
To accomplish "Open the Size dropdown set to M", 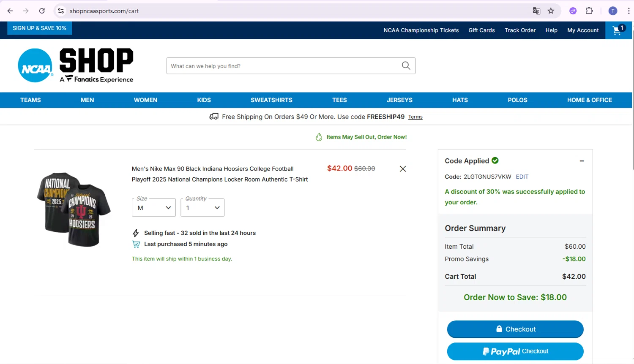I will (x=154, y=207).
